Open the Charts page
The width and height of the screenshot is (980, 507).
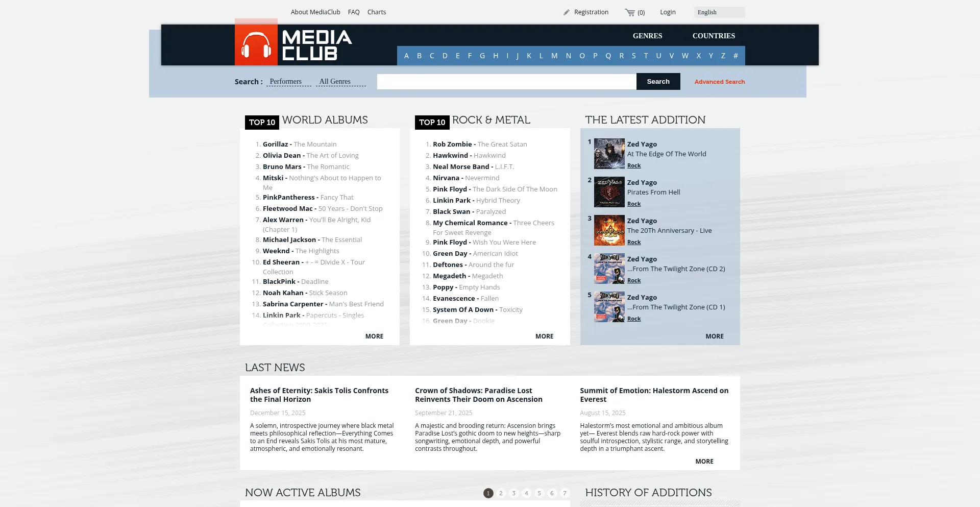tap(377, 12)
